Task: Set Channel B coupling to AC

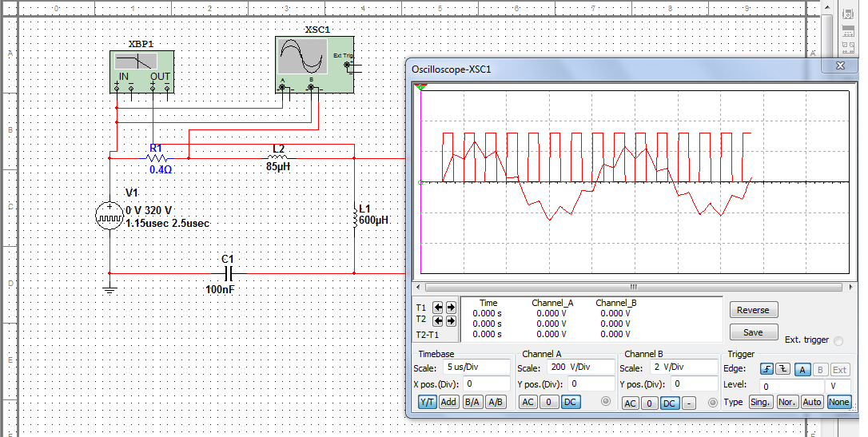Action: [630, 403]
